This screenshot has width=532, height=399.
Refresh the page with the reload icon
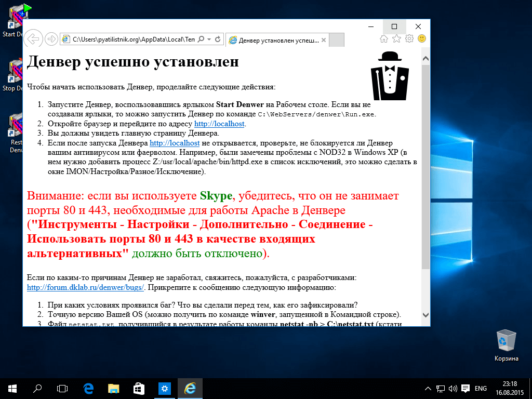click(x=218, y=39)
